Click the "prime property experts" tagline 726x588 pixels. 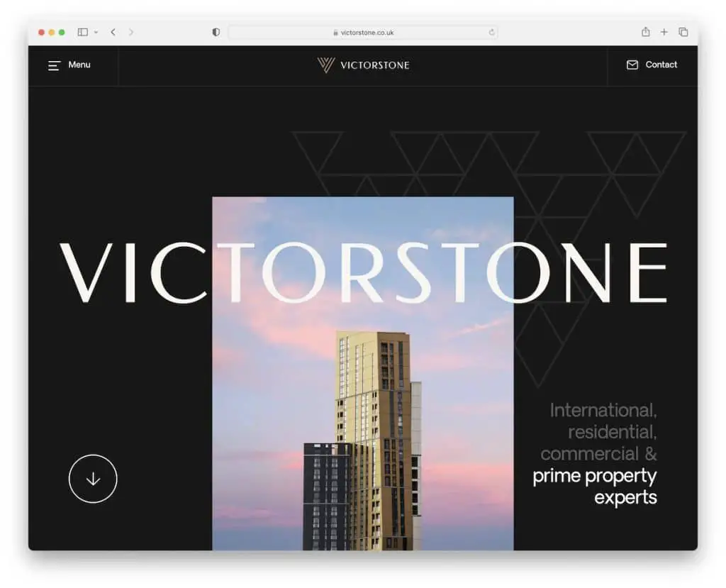(x=595, y=486)
